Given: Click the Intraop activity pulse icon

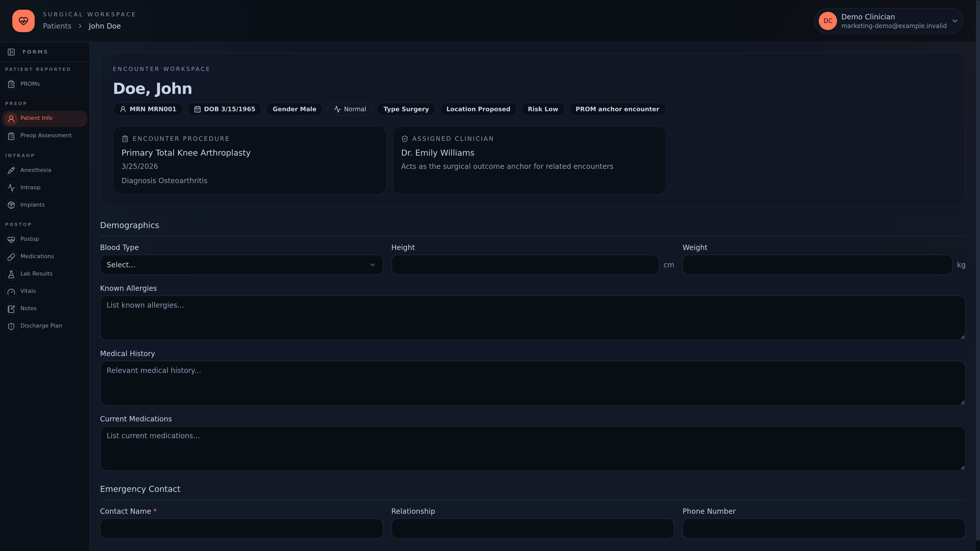Looking at the screenshot, I should point(11,187).
